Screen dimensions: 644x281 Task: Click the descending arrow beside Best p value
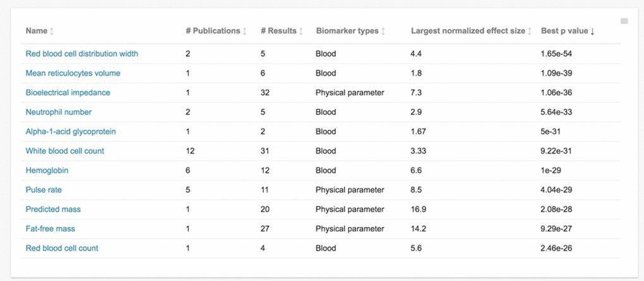coord(593,32)
